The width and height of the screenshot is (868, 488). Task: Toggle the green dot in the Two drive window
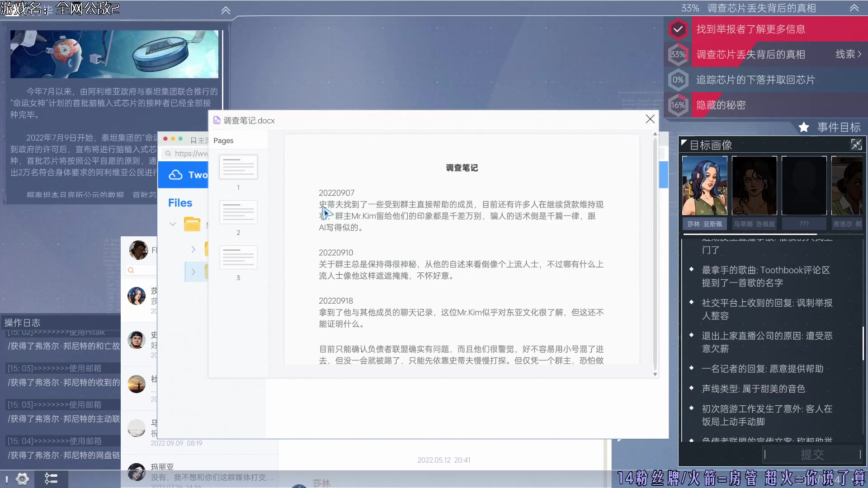[180, 139]
